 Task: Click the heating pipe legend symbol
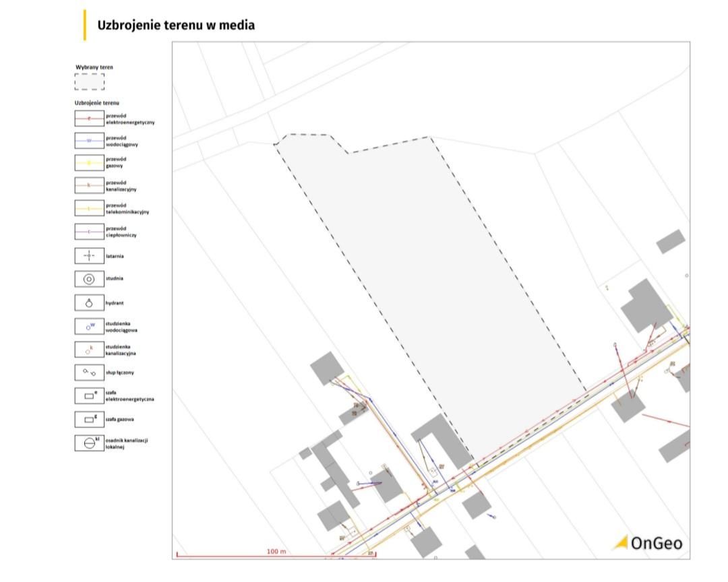click(89, 232)
